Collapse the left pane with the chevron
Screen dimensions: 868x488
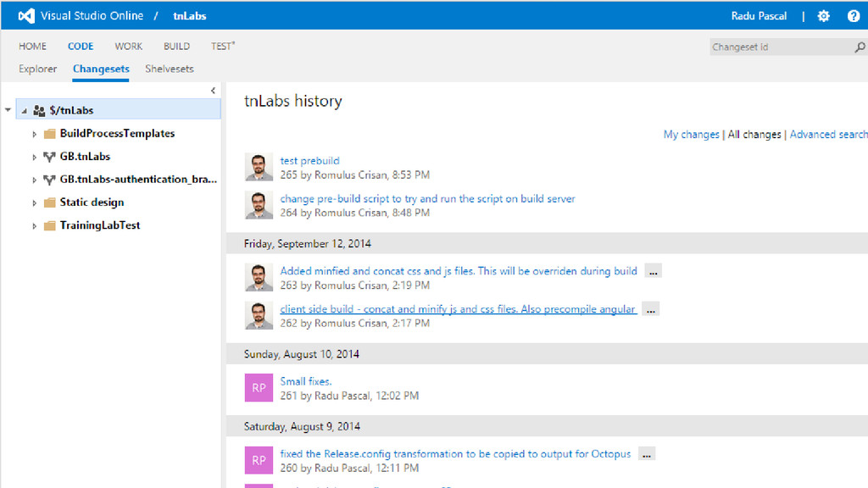[x=213, y=90]
